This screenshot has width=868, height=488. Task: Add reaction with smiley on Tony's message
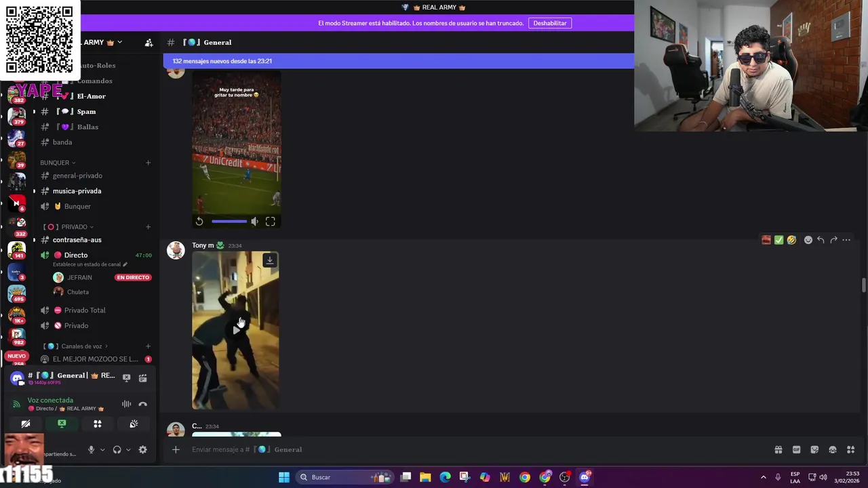pyautogui.click(x=808, y=240)
